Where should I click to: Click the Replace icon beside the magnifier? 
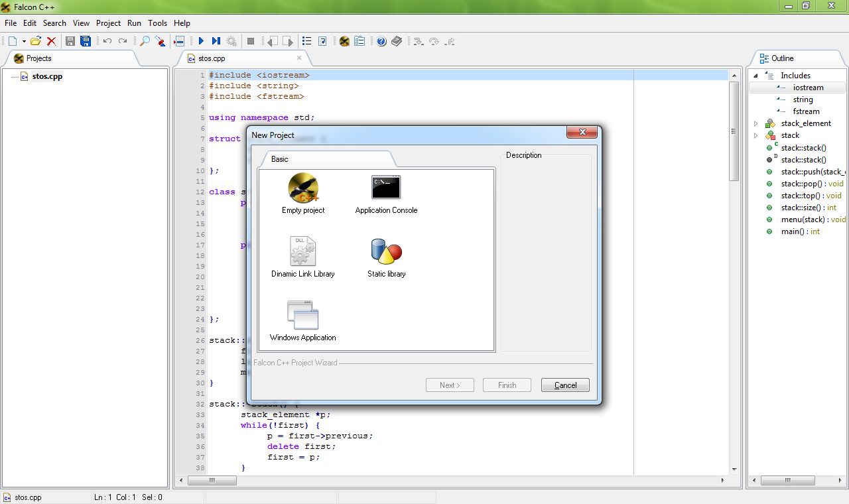coord(160,41)
